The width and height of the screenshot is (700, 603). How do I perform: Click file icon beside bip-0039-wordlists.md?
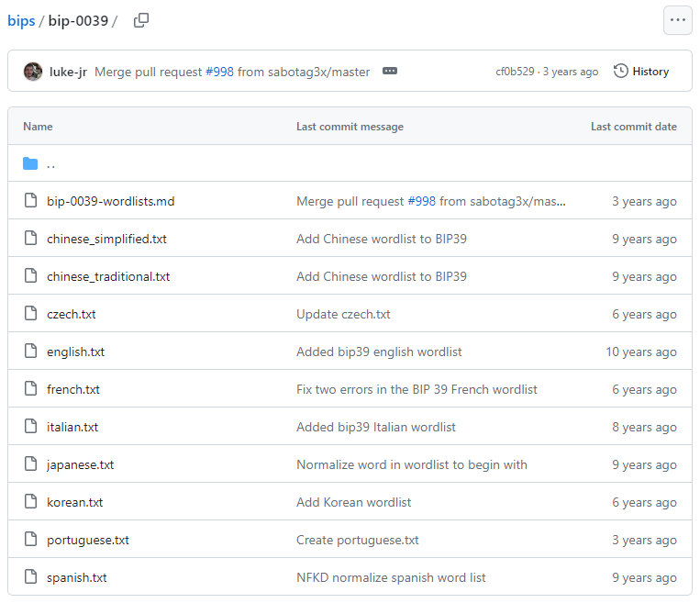click(x=30, y=202)
